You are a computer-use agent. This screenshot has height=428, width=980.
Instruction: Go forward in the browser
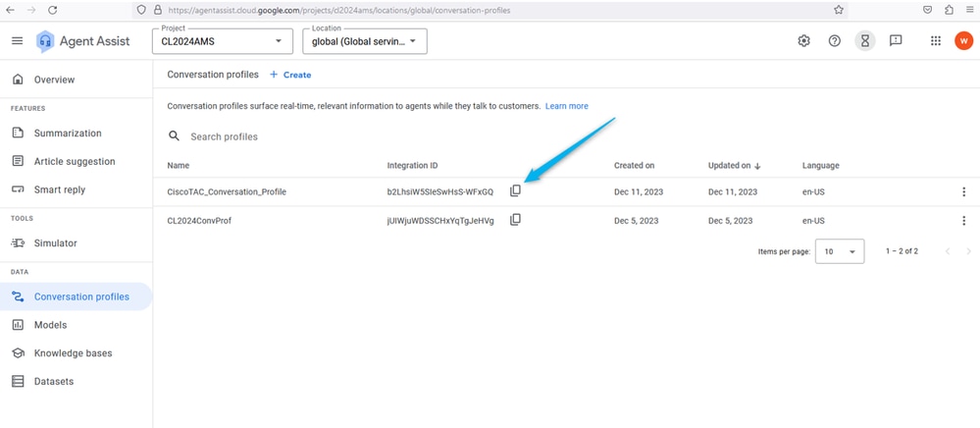(31, 10)
